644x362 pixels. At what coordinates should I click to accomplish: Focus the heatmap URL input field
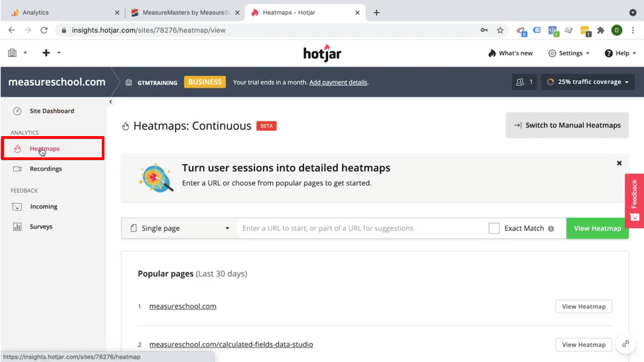tap(360, 228)
